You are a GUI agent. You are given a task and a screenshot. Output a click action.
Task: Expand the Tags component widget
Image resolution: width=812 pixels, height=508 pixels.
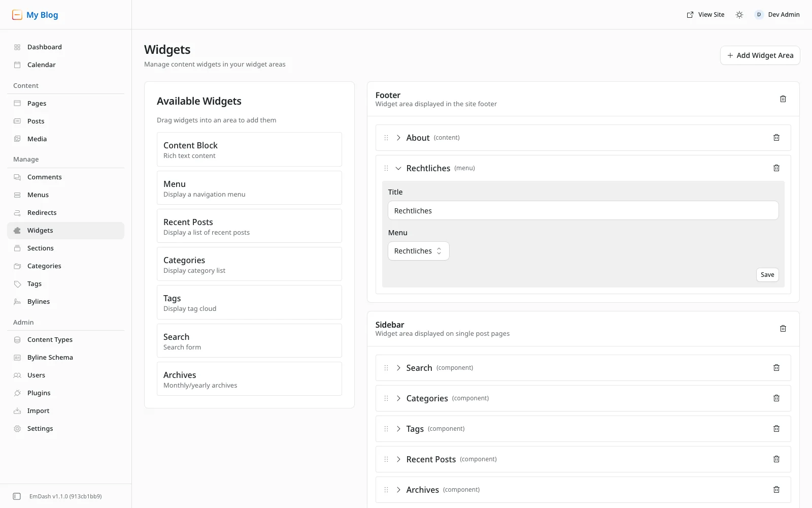pyautogui.click(x=398, y=429)
